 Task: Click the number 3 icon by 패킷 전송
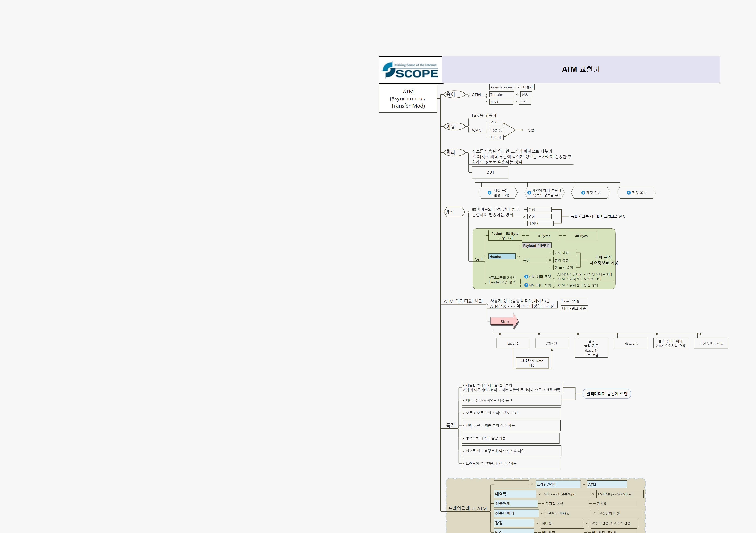tap(583, 193)
